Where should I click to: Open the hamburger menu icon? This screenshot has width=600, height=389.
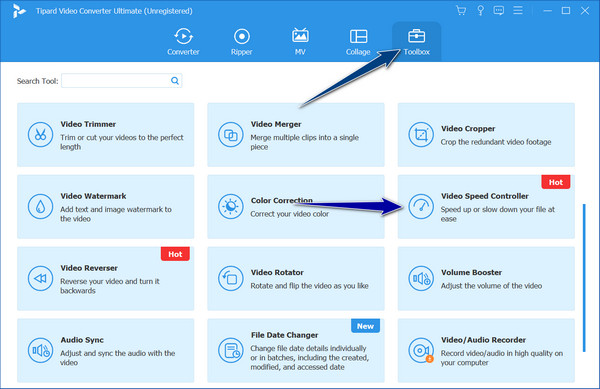click(518, 10)
